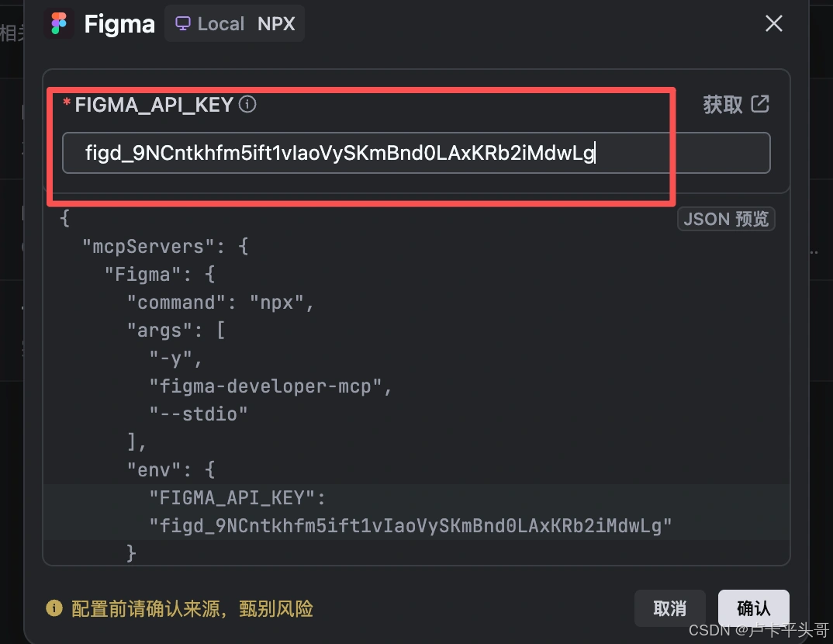Screen dimensions: 833x644
Task: Click the Local tag text
Action: pyautogui.click(x=221, y=24)
